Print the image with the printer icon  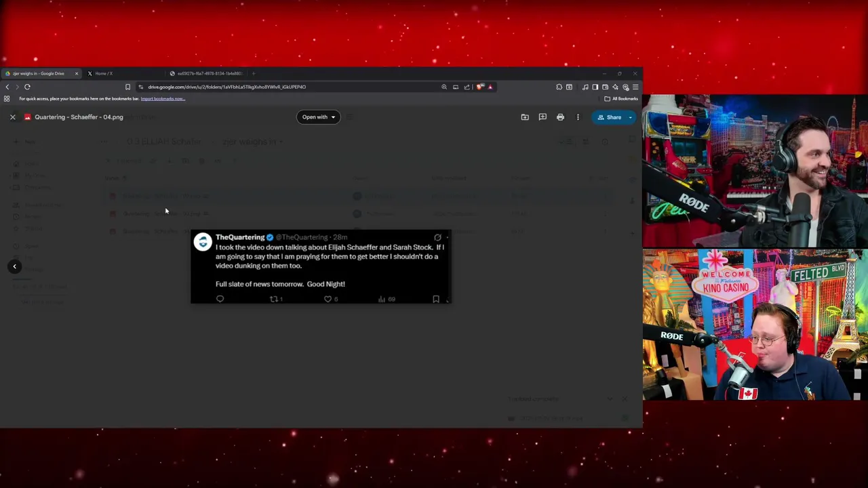click(560, 117)
